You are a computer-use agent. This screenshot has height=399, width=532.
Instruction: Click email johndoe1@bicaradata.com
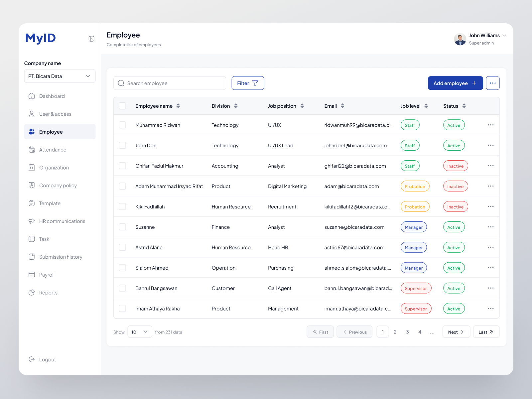pyautogui.click(x=355, y=145)
